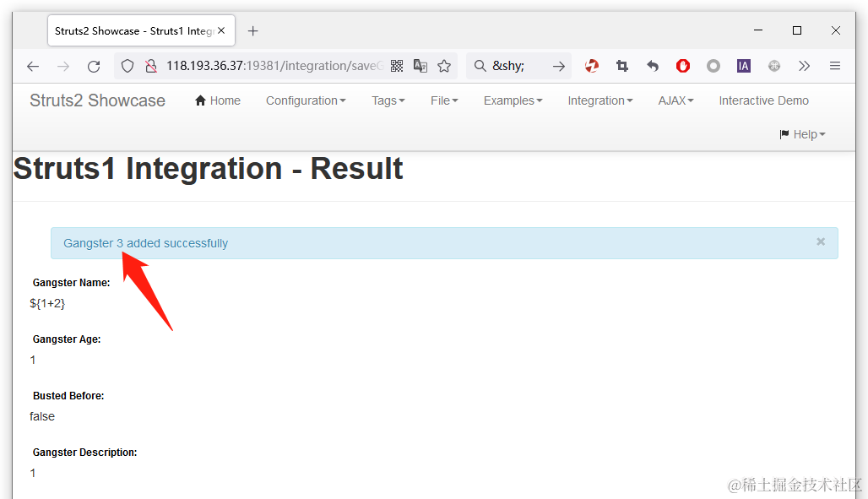The height and width of the screenshot is (499, 868).
Task: Click the undo arrow extension icon
Action: (x=653, y=67)
